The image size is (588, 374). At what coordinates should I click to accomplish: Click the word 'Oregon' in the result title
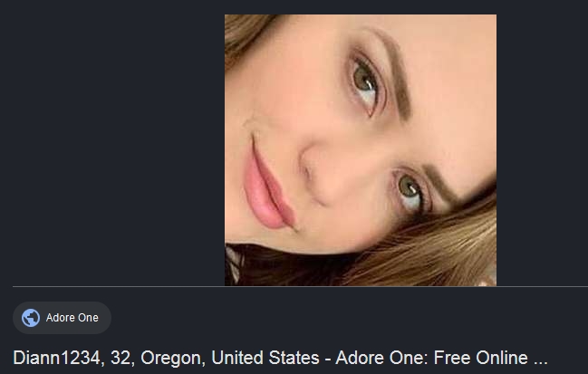tap(173, 359)
